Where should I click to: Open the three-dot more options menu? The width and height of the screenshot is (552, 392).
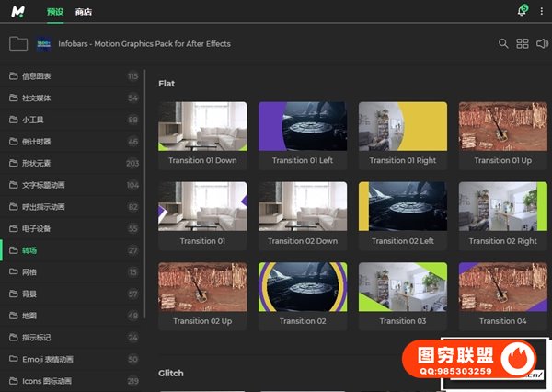pos(541,11)
